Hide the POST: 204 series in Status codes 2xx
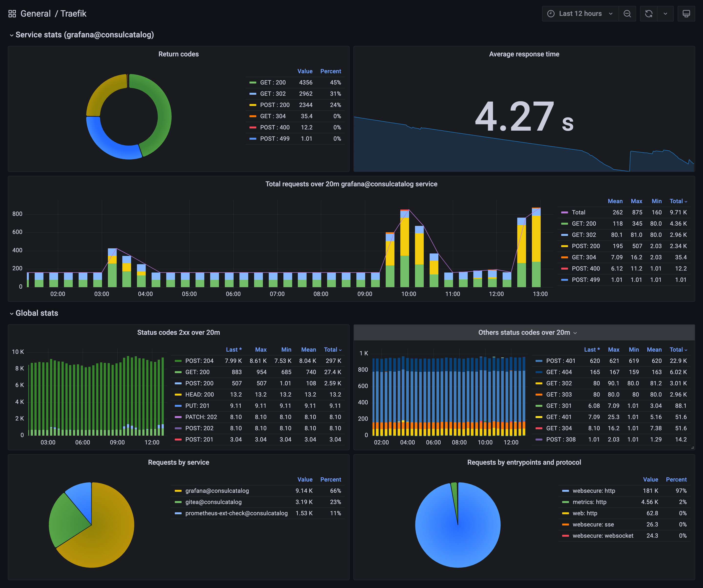 pos(199,361)
